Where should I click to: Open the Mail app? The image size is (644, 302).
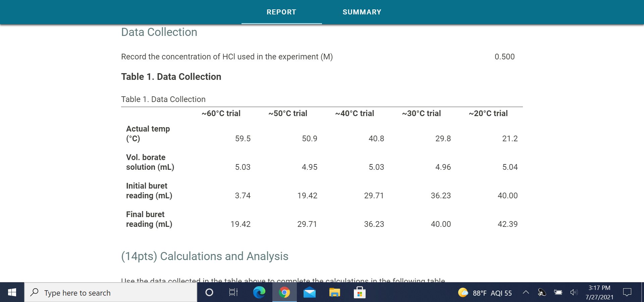click(309, 292)
